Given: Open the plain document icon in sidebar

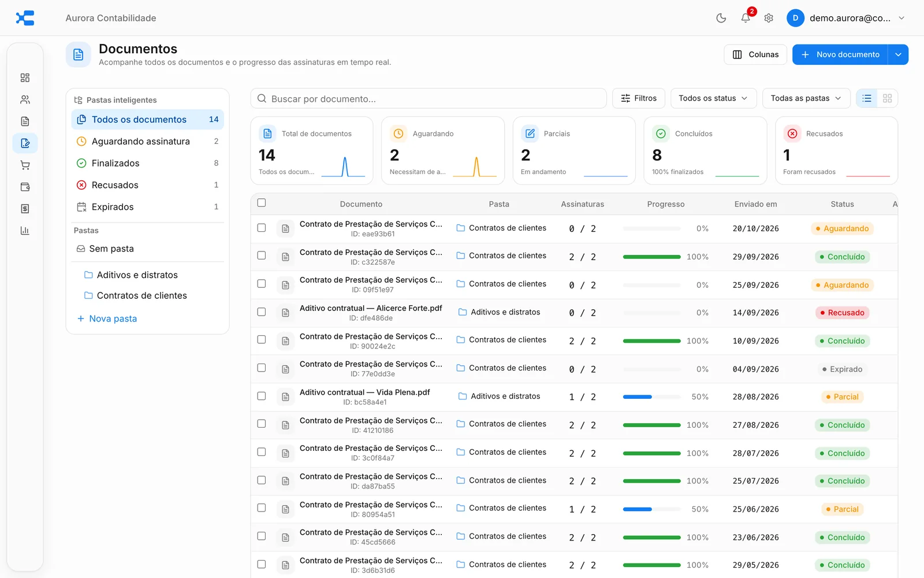Looking at the screenshot, I should [25, 121].
